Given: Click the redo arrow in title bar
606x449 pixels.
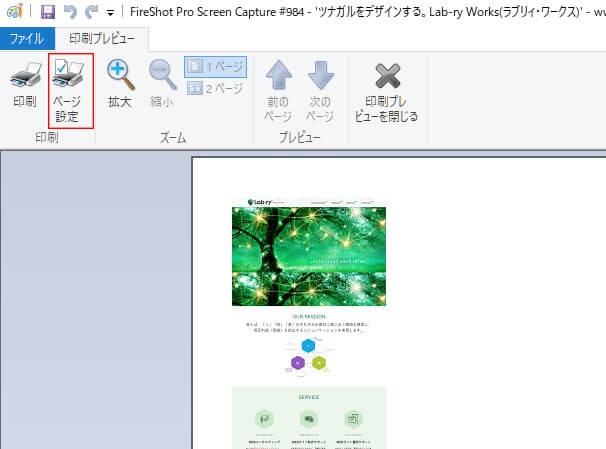Looking at the screenshot, I should (x=92, y=12).
